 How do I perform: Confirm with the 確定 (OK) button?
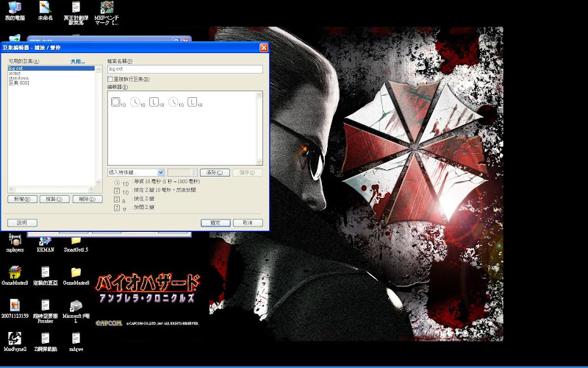(x=215, y=223)
